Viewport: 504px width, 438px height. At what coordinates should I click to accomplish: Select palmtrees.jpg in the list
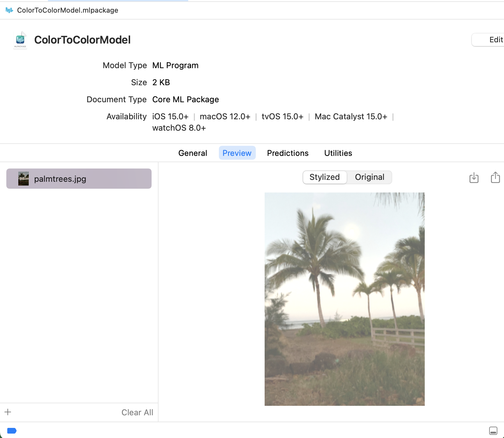[79, 179]
